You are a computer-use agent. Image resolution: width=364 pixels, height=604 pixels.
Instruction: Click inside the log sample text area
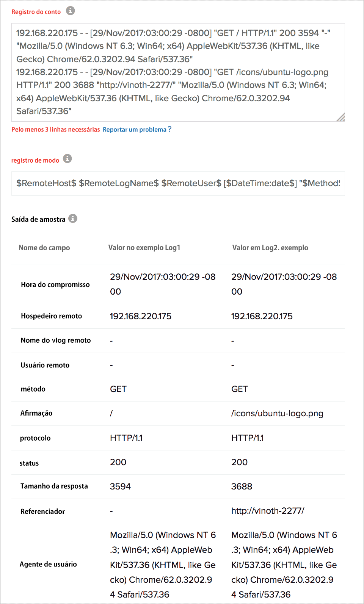(178, 72)
